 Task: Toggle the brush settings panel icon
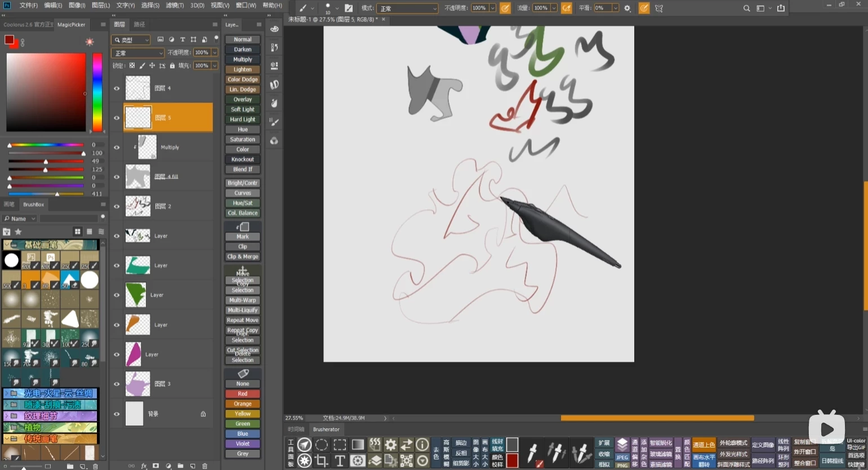(349, 8)
